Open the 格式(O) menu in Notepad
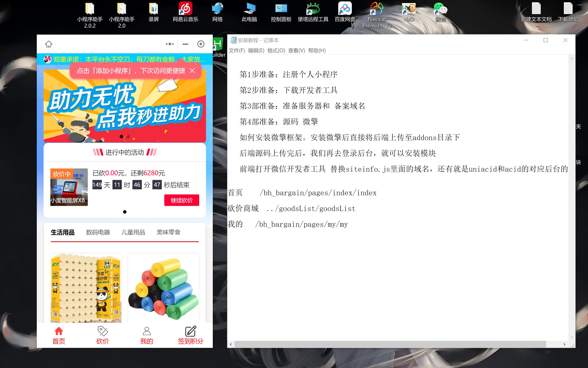This screenshot has height=368, width=588. click(276, 50)
